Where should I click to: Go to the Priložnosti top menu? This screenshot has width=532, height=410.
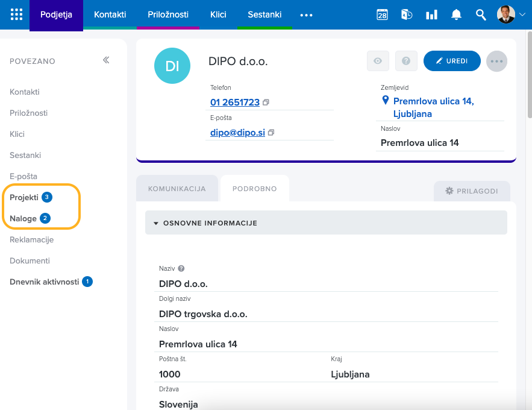click(x=168, y=14)
